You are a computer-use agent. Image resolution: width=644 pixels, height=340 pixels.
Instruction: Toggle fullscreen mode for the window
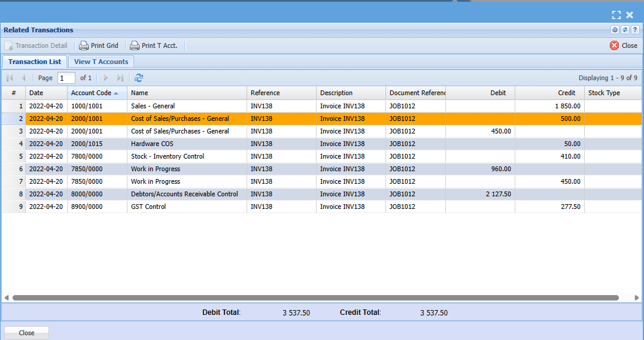click(616, 15)
